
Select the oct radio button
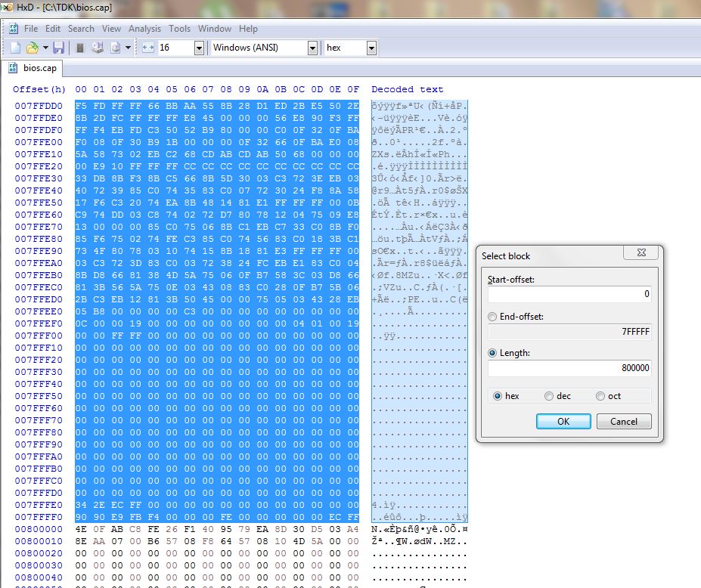[x=600, y=396]
